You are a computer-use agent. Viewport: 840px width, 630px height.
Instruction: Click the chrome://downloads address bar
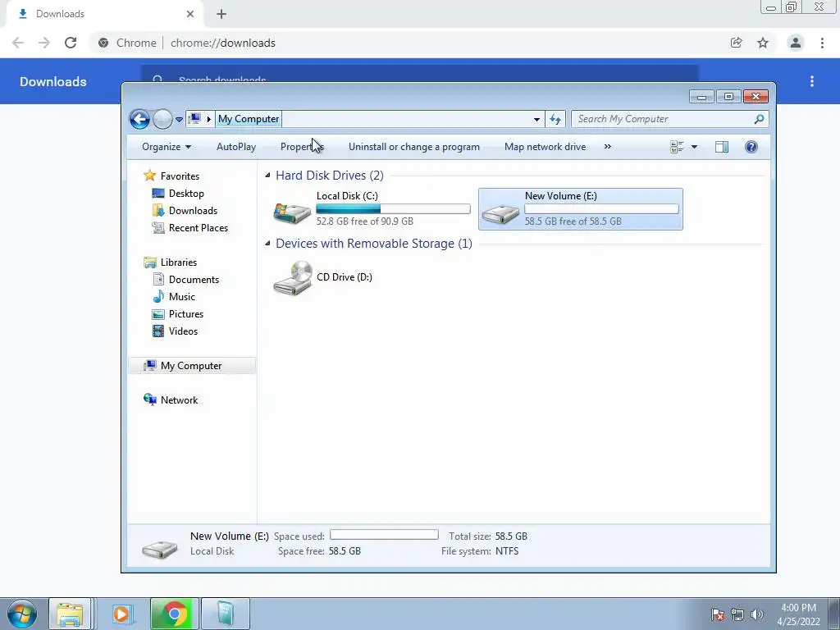click(x=222, y=43)
